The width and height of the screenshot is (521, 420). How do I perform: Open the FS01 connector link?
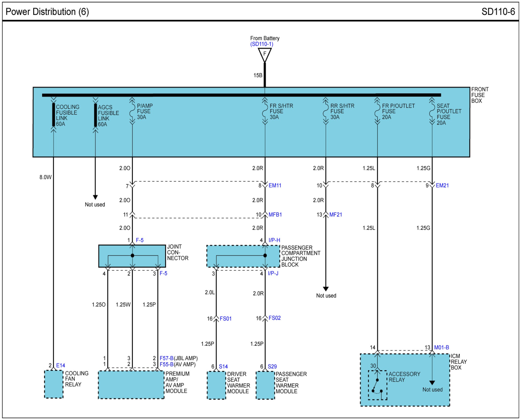point(225,319)
